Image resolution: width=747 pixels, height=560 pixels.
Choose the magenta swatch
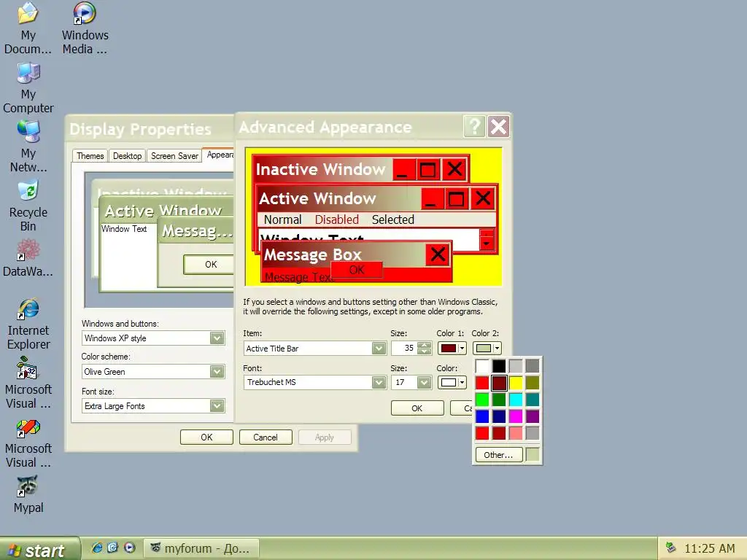[516, 416]
